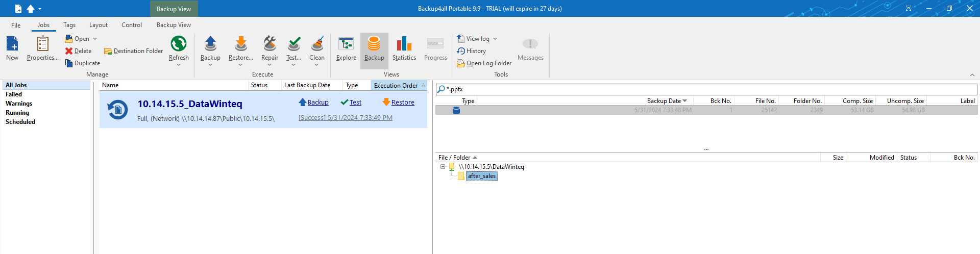The width and height of the screenshot is (980, 254).
Task: Click the Repair icon
Action: point(269,44)
